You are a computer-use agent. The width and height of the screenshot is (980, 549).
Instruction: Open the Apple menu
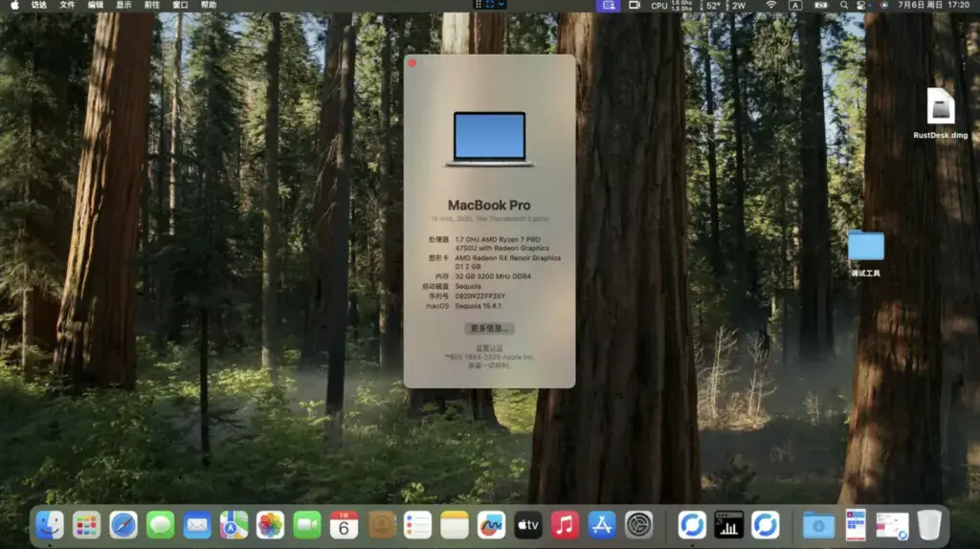(14, 5)
